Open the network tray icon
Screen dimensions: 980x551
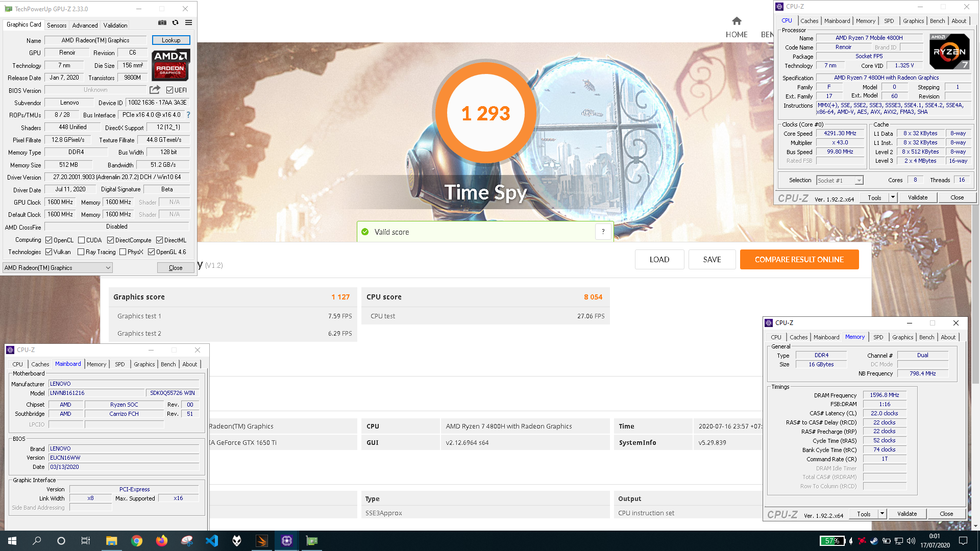tap(898, 541)
